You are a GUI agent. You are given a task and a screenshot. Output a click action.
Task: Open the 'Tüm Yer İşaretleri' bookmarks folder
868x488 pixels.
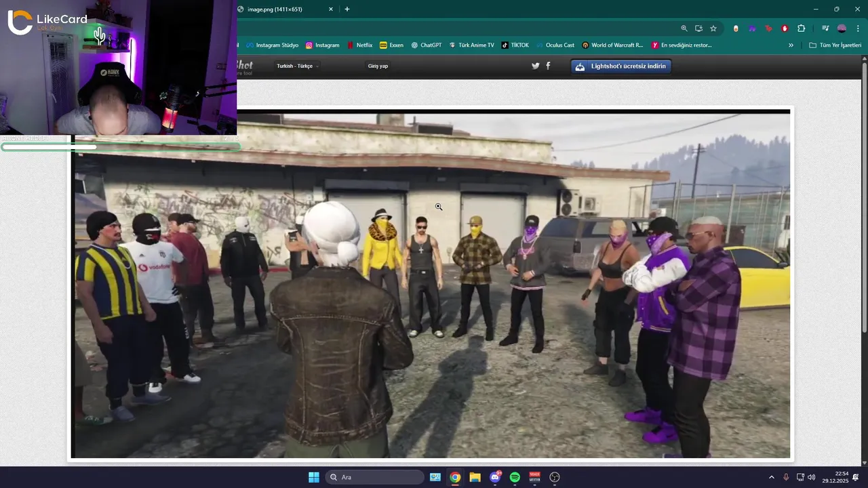835,45
